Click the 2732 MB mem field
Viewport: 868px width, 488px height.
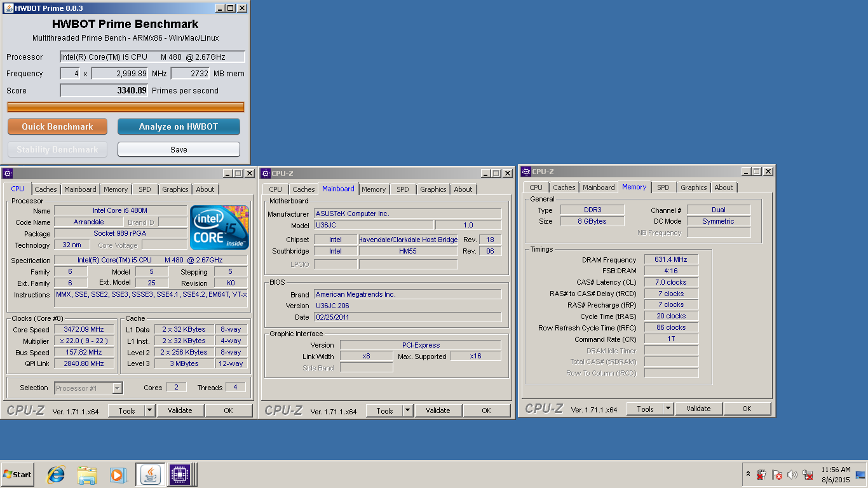coord(190,73)
